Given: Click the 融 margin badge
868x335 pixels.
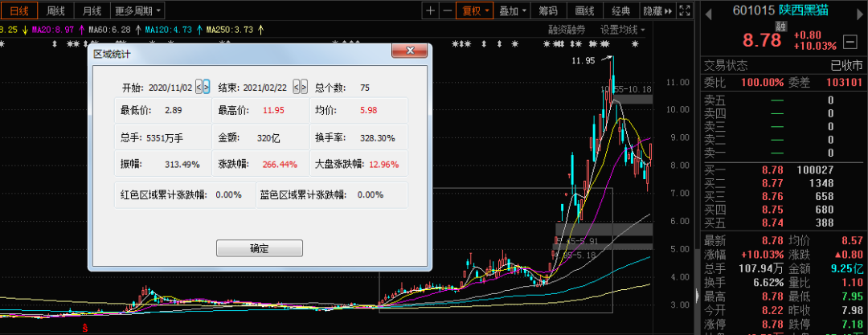Looking at the screenshot, I should pos(782,26).
